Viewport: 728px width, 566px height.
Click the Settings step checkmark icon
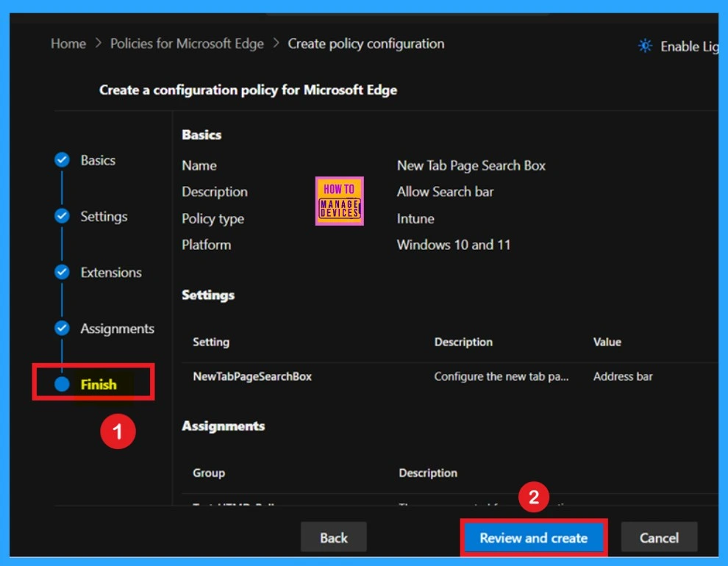63,216
